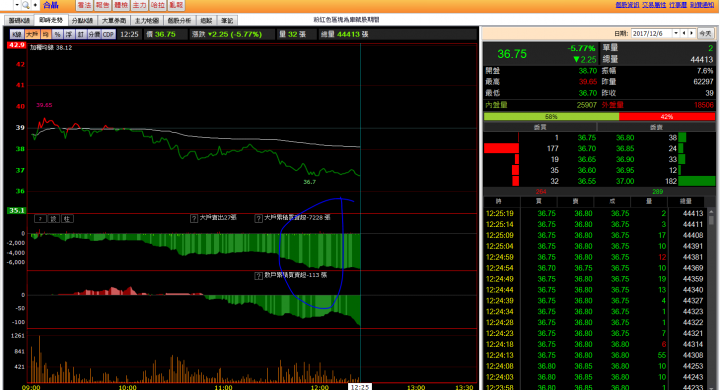
Task: Select the 分價 toolbar button
Action: click(x=94, y=34)
